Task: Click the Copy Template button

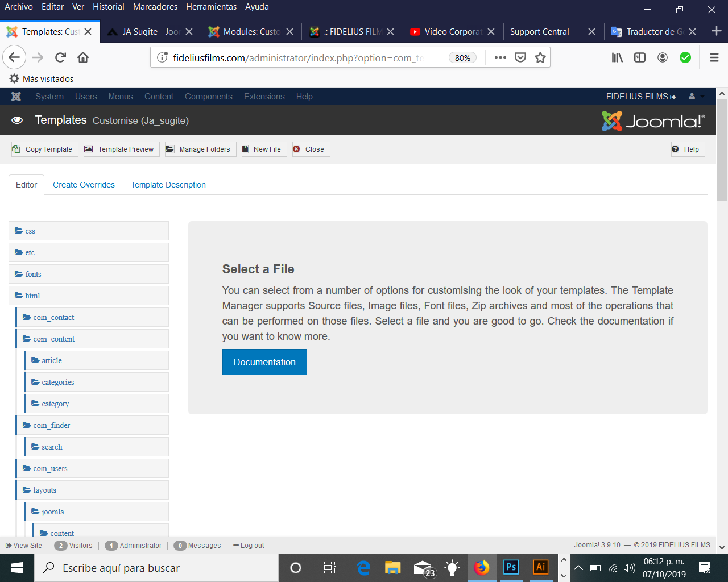Action: point(43,149)
